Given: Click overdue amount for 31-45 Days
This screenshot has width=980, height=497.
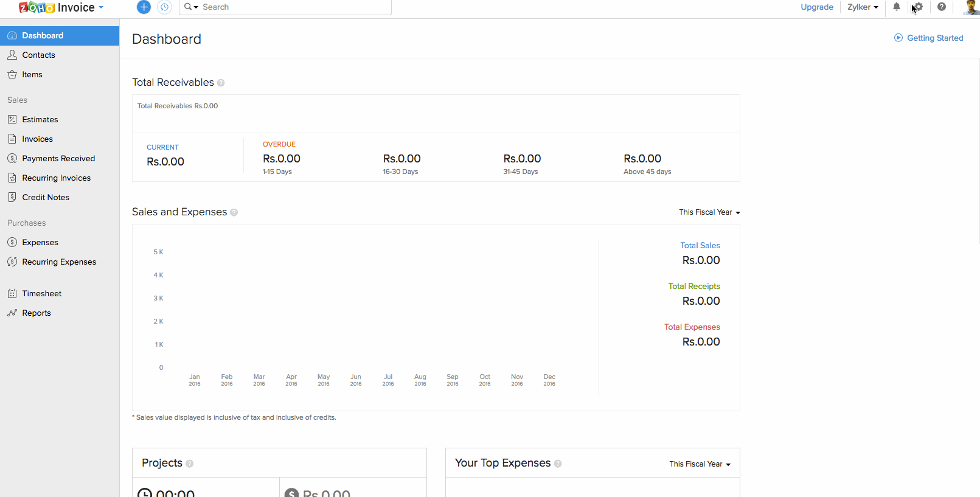Looking at the screenshot, I should (x=522, y=159).
